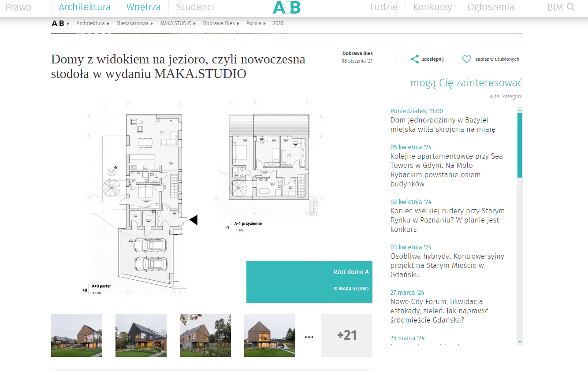
Task: Open third thumbnail of houses behind trees
Action: [x=205, y=335]
